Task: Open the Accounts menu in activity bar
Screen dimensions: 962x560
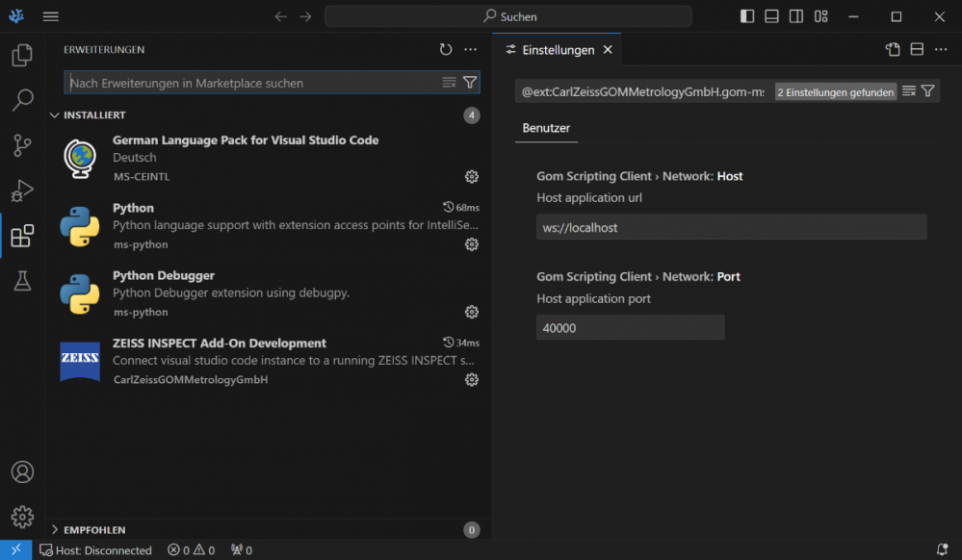Action: pyautogui.click(x=22, y=472)
